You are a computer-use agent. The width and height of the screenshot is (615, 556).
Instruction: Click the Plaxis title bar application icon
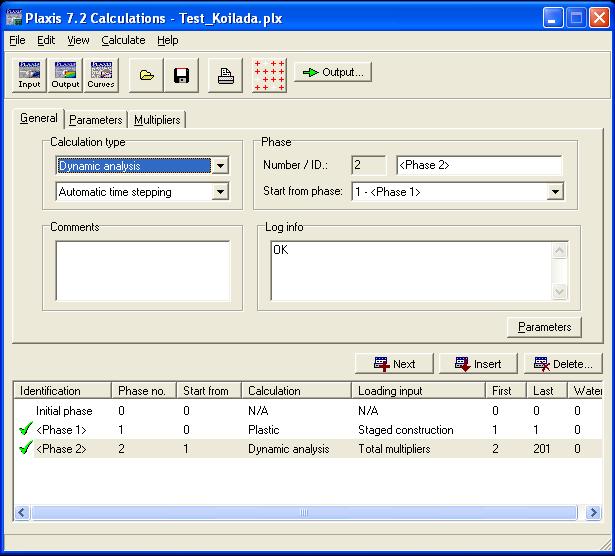pyautogui.click(x=14, y=18)
